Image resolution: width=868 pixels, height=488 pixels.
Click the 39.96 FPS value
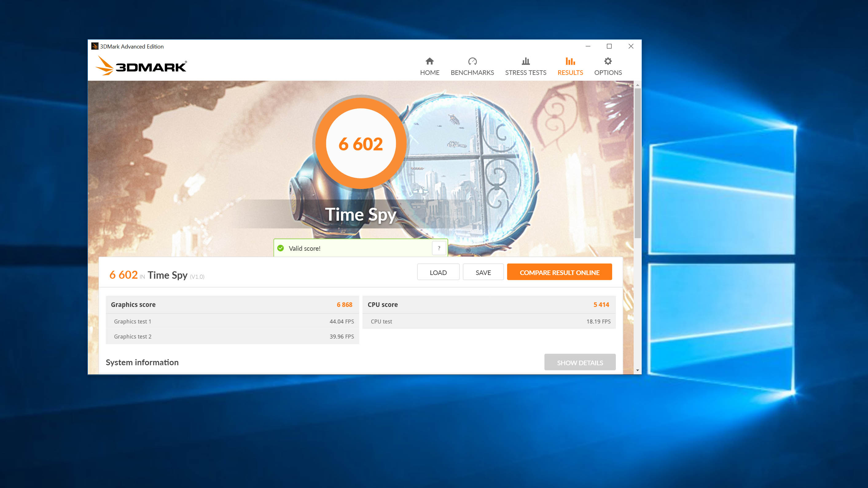pyautogui.click(x=342, y=336)
